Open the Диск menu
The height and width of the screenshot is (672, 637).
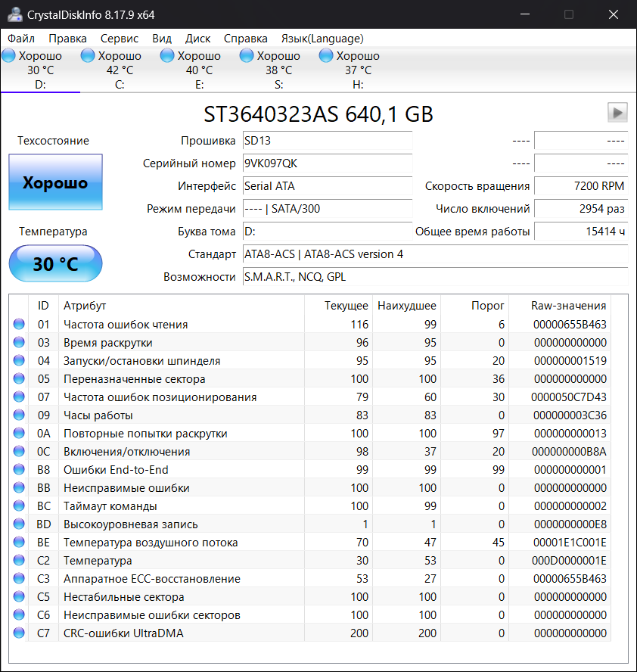click(198, 39)
